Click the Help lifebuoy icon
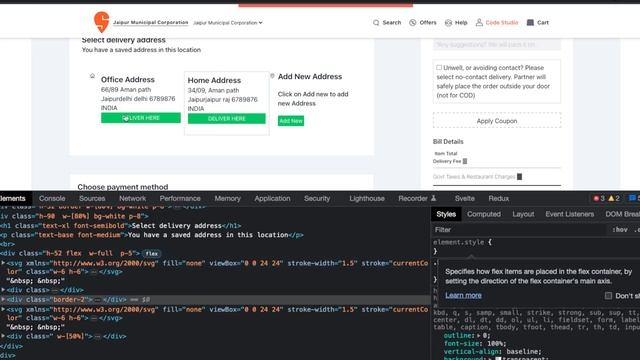 point(448,23)
